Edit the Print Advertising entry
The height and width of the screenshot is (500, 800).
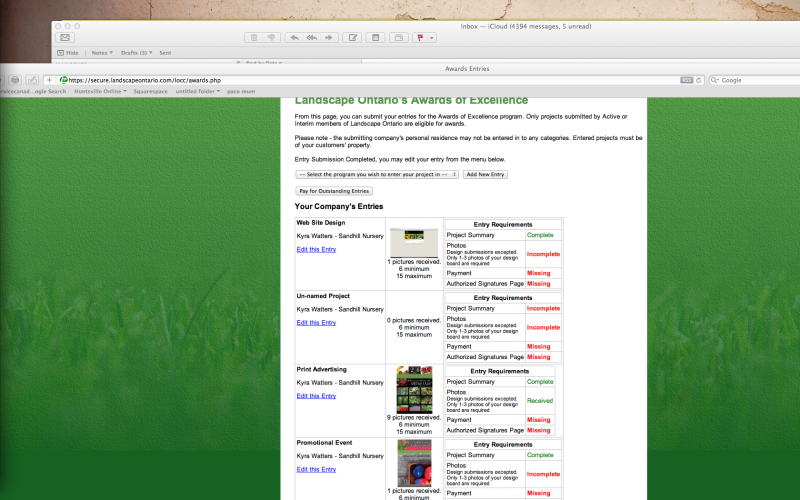[x=316, y=396]
